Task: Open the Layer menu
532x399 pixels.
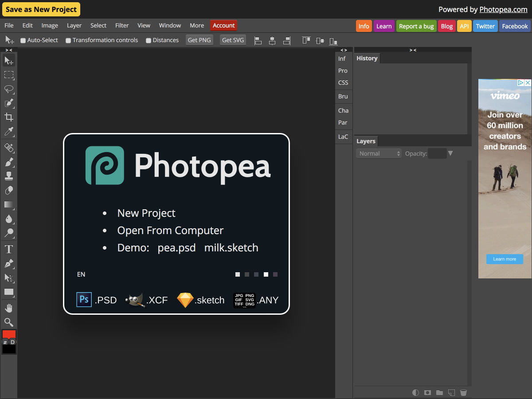Action: pos(74,26)
